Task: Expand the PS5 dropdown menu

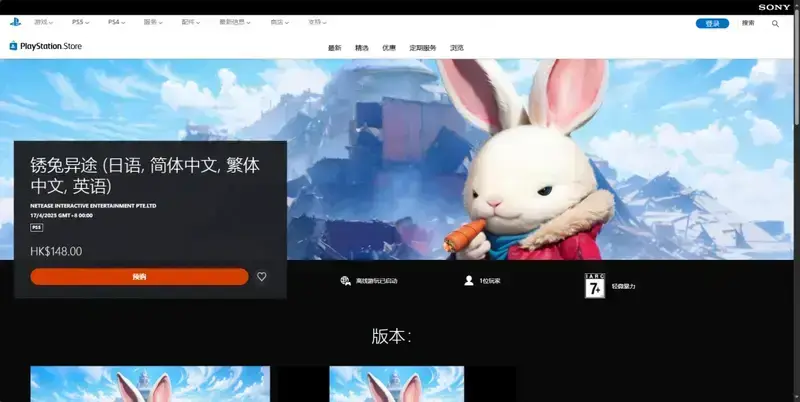Action: (82, 21)
